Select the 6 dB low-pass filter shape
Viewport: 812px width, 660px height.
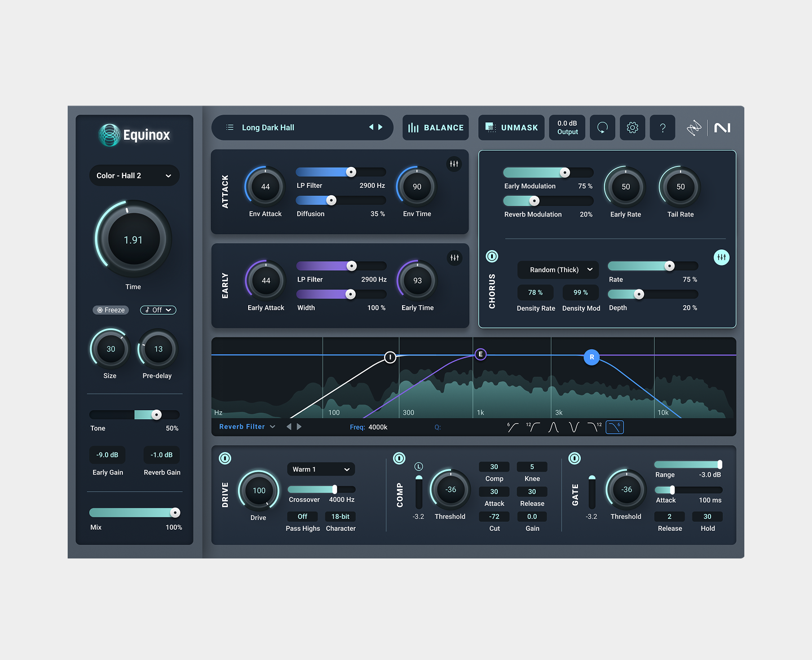point(615,427)
